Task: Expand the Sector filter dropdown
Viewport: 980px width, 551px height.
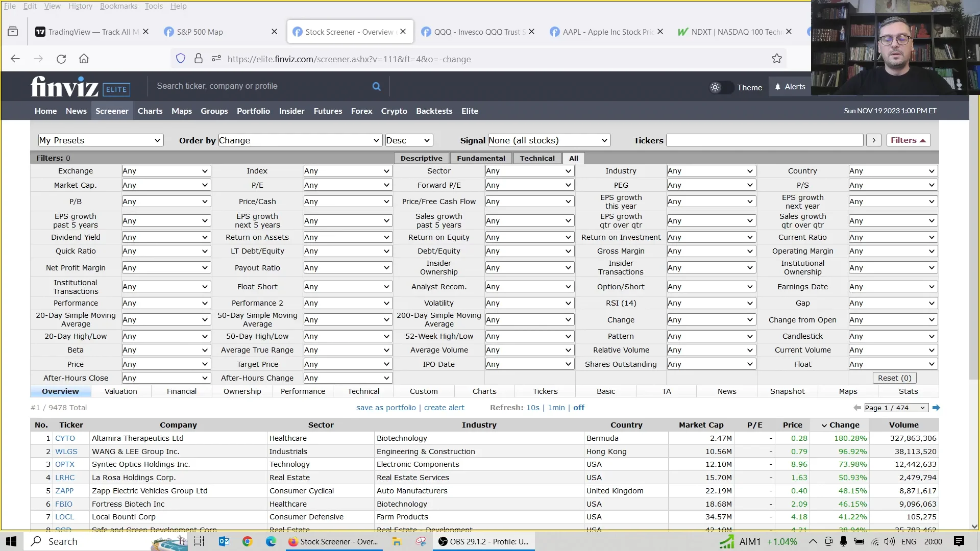Action: click(529, 171)
